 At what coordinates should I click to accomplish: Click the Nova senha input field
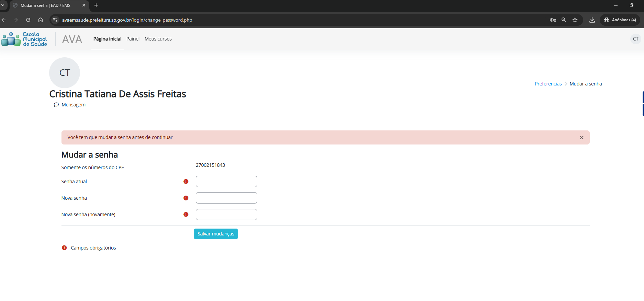click(x=226, y=198)
